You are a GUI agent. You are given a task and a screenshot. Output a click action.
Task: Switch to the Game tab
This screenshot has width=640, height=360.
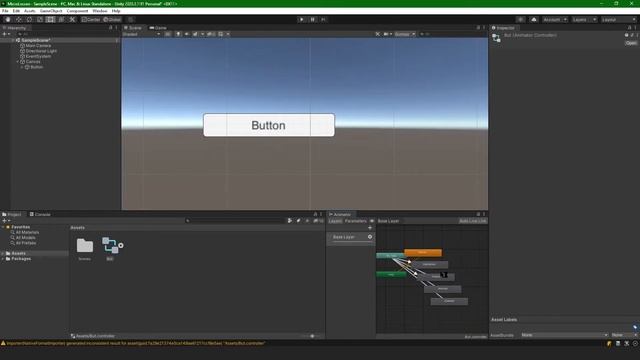pos(158,28)
